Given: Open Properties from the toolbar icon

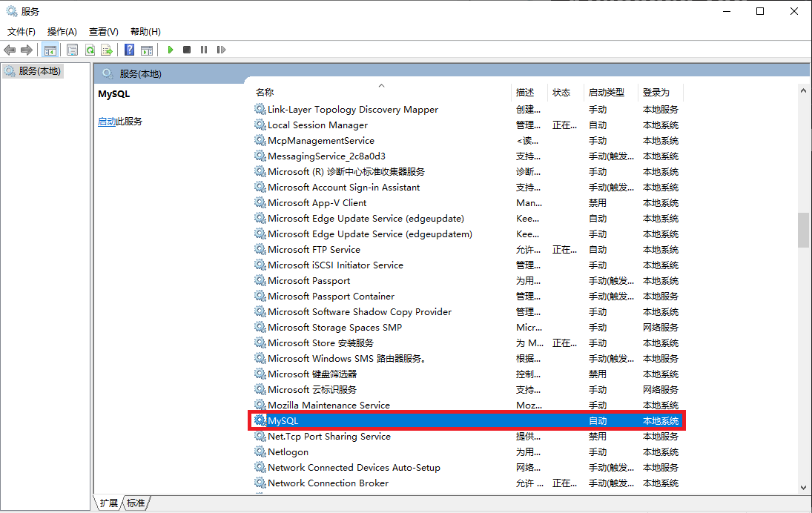Looking at the screenshot, I should [x=72, y=50].
